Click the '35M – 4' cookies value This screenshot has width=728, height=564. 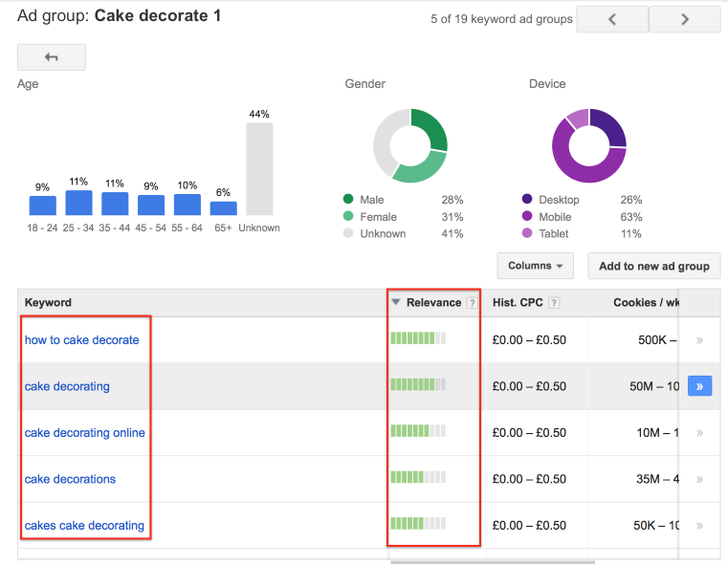[x=657, y=479]
